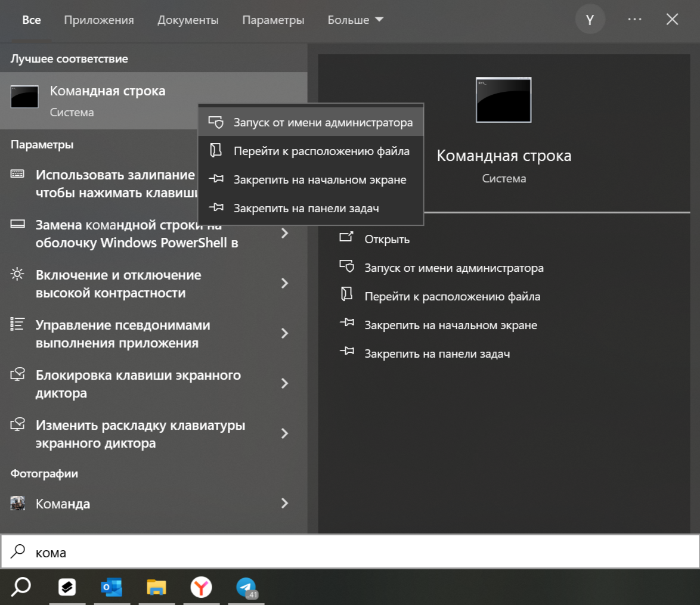700x605 pixels.
Task: Click the Командная строка app icon in results
Action: point(24,96)
